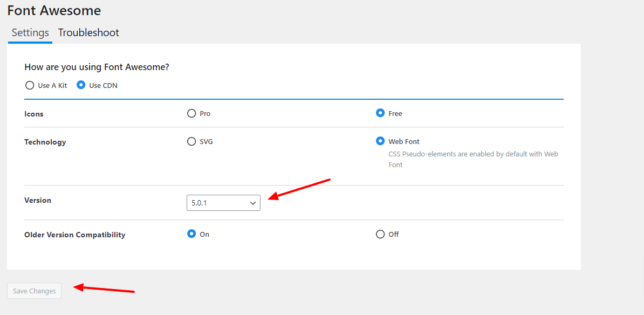Turn Older Version Compatibility On

191,234
